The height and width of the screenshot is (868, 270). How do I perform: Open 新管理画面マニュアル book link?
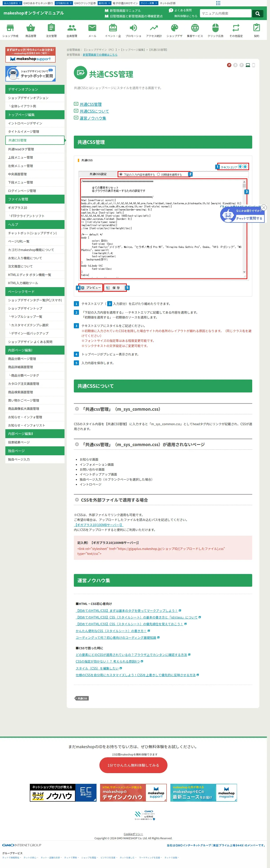(x=123, y=11)
